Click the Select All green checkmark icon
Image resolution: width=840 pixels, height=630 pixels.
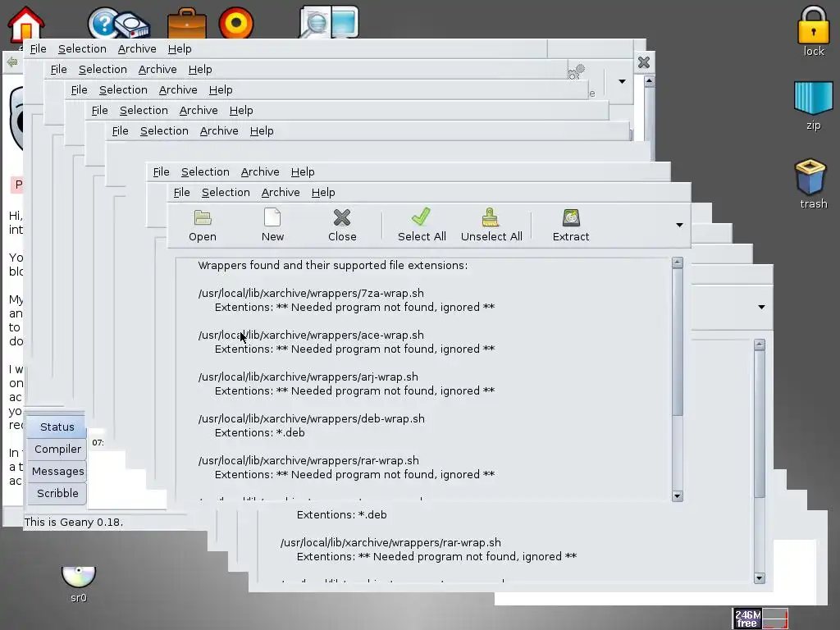point(421,217)
